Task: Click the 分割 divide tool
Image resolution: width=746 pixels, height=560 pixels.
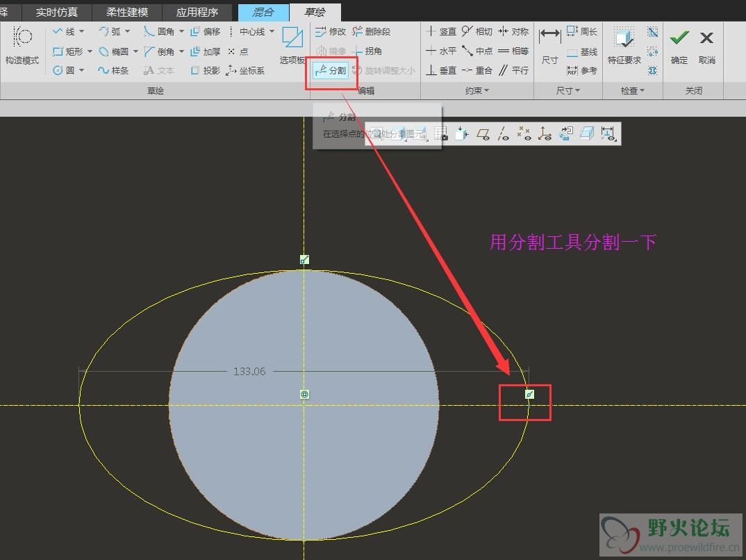Action: coord(331,70)
